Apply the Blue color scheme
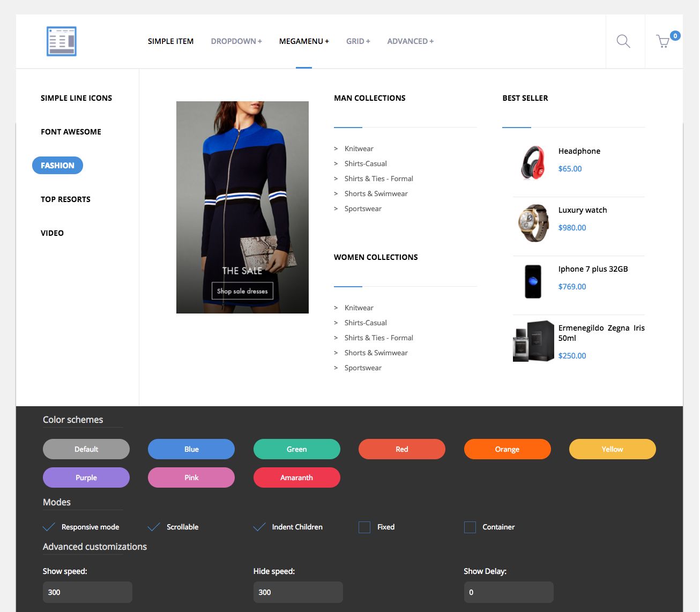The height and width of the screenshot is (612, 700). [x=191, y=449]
